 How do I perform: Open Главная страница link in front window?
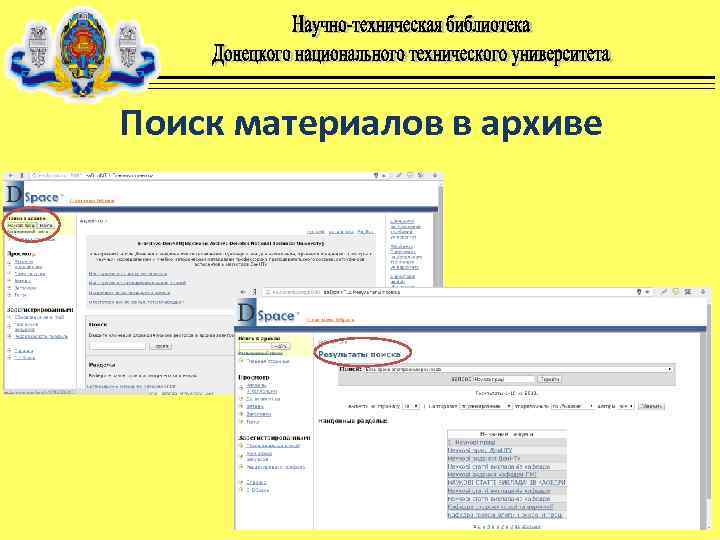(268, 361)
